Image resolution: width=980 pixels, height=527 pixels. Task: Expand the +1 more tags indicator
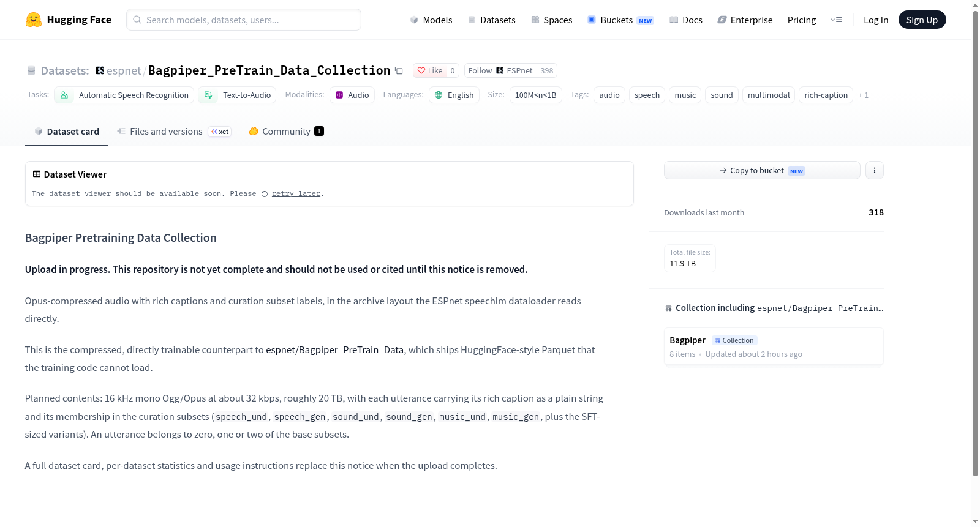pyautogui.click(x=863, y=95)
